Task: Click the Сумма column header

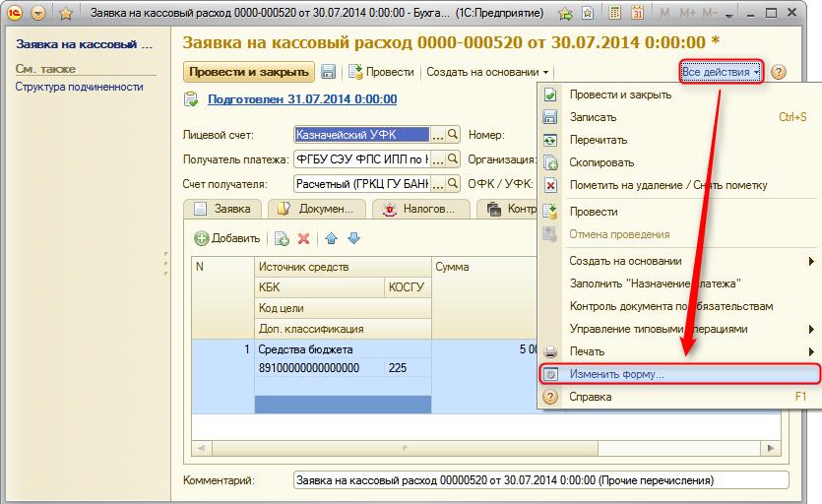Action: (485, 297)
